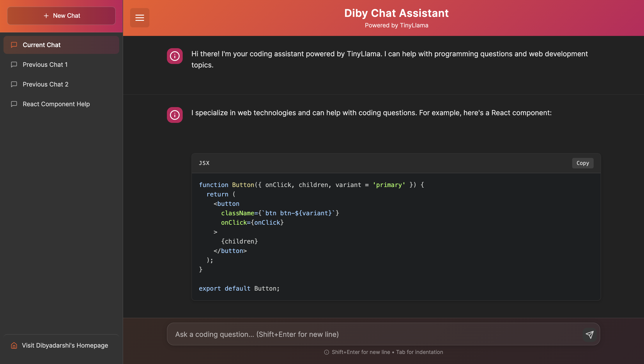Screen dimensions: 644x364
Task: Open Current Chat in the sidebar
Action: click(61, 45)
